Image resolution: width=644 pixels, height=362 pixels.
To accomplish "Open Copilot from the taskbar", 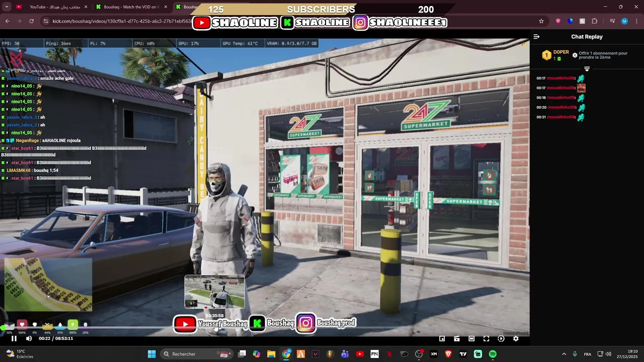I will (x=257, y=354).
